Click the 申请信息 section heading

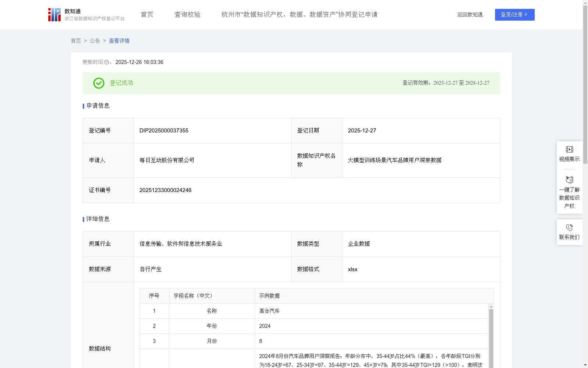click(98, 106)
